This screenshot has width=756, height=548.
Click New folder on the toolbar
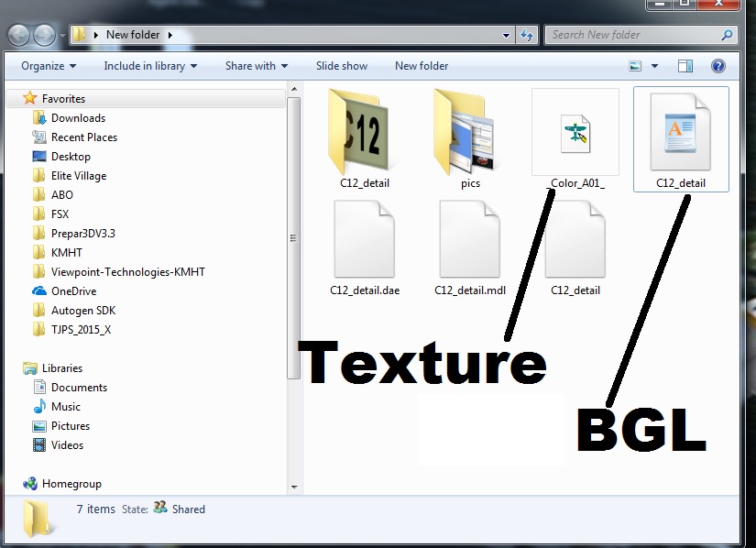pos(421,65)
